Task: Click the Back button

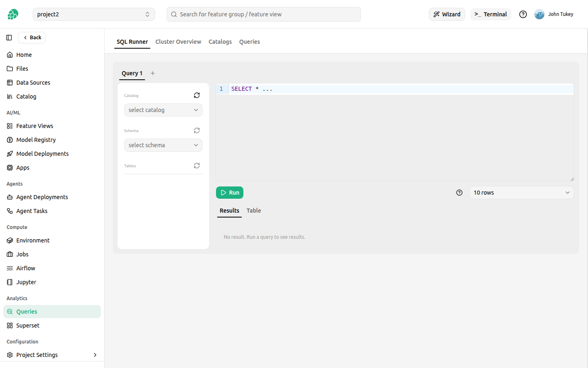Action: click(32, 38)
